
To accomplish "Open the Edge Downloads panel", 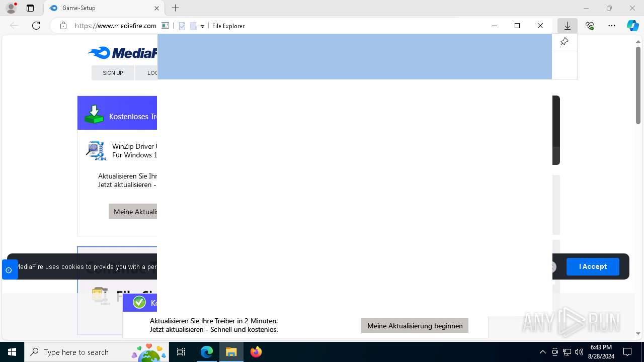I will pos(567,26).
